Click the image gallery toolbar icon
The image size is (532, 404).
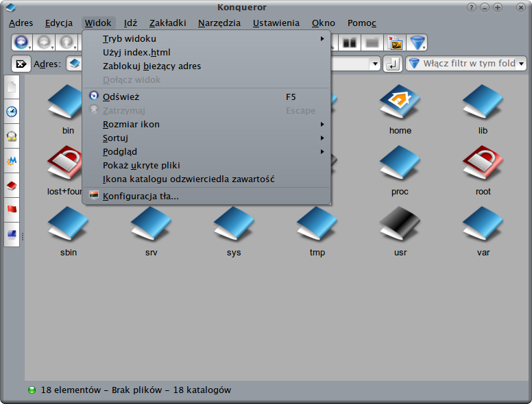(x=395, y=43)
